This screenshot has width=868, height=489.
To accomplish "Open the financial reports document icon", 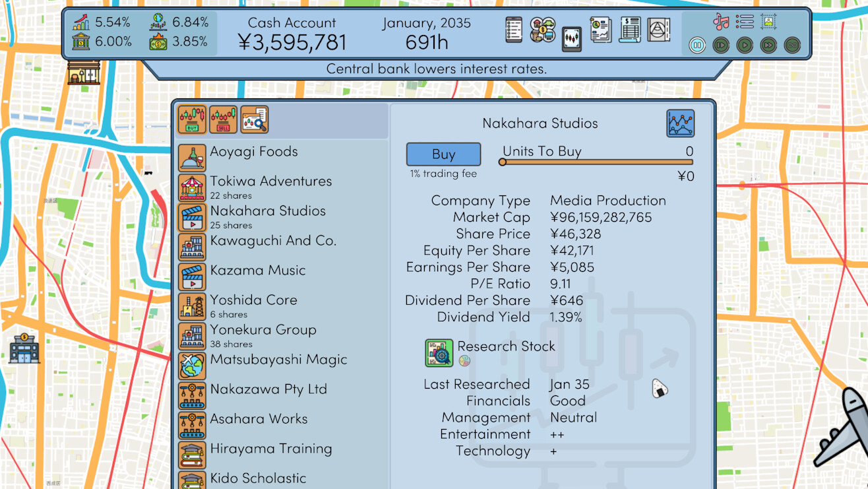I will 601,30.
